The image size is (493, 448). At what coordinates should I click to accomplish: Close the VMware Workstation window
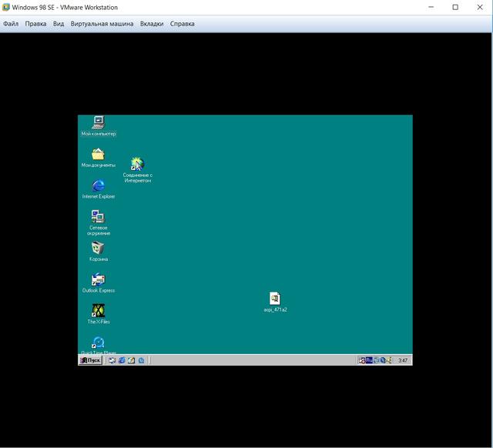click(480, 7)
